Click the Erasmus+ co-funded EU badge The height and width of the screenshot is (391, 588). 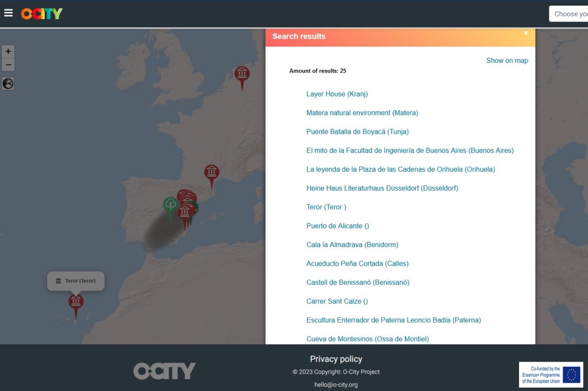[551, 375]
